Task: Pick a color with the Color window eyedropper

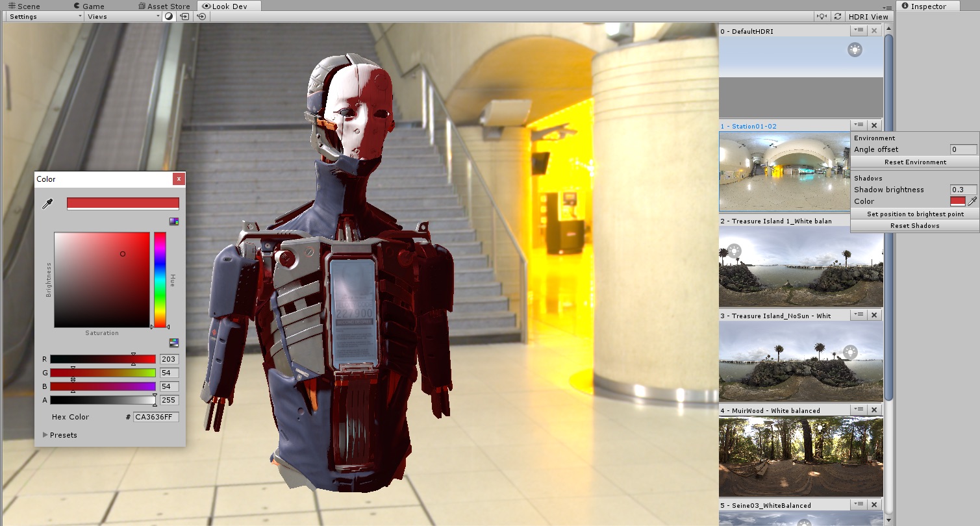Action: tap(47, 205)
